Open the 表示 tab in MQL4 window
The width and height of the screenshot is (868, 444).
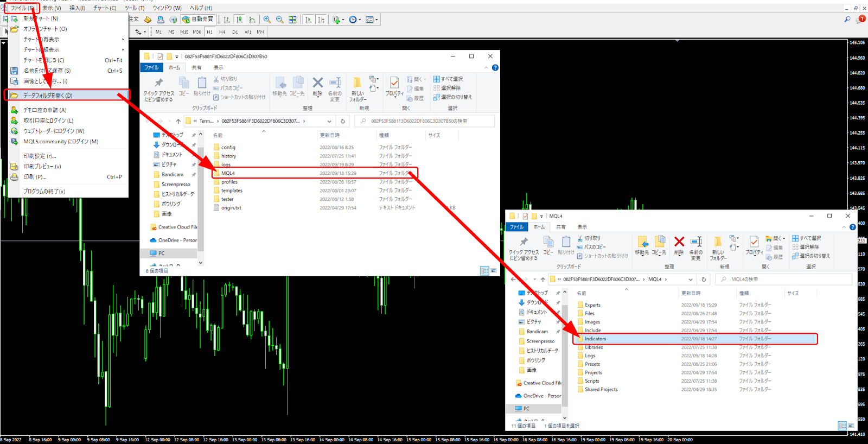[582, 227]
